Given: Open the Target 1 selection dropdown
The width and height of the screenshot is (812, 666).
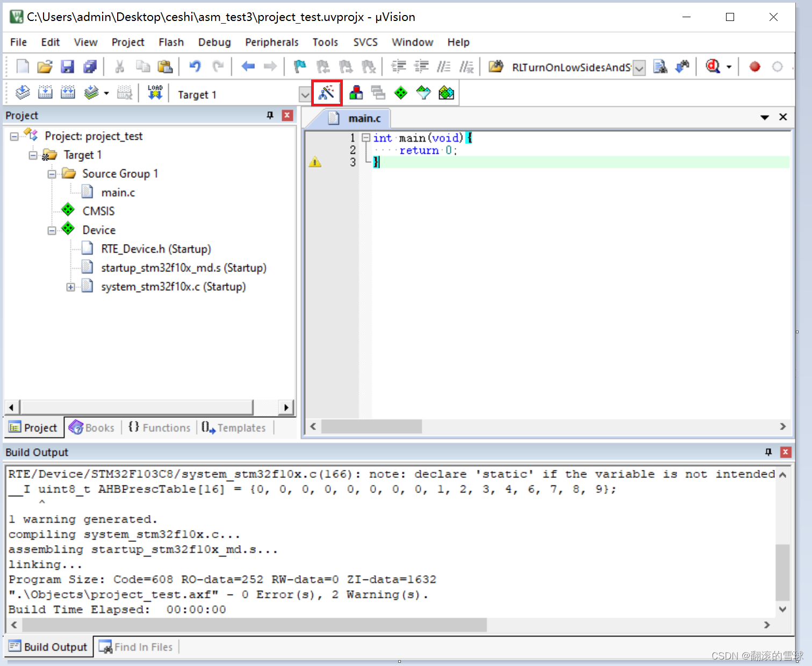Looking at the screenshot, I should (304, 94).
